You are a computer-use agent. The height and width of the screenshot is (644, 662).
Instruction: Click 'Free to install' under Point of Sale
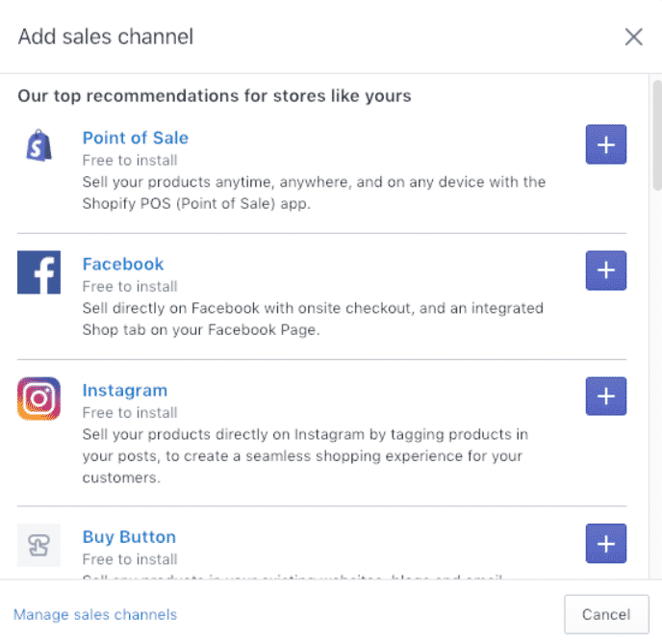coord(130,161)
